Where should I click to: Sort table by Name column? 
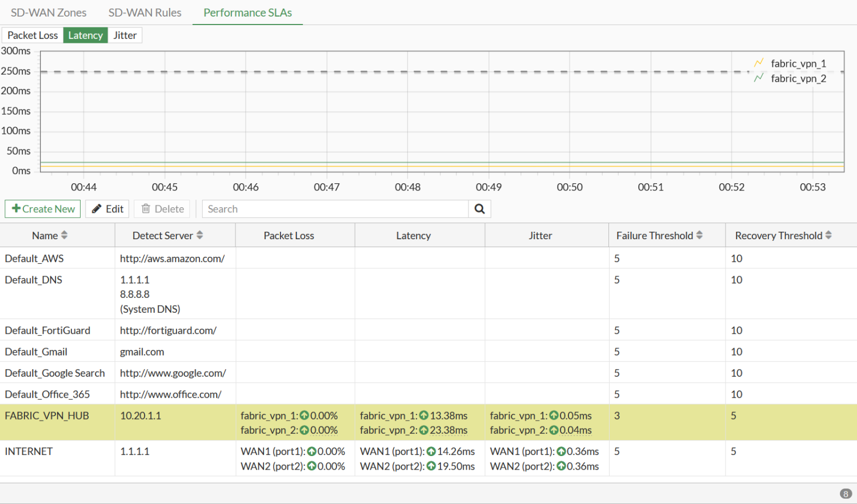64,235
